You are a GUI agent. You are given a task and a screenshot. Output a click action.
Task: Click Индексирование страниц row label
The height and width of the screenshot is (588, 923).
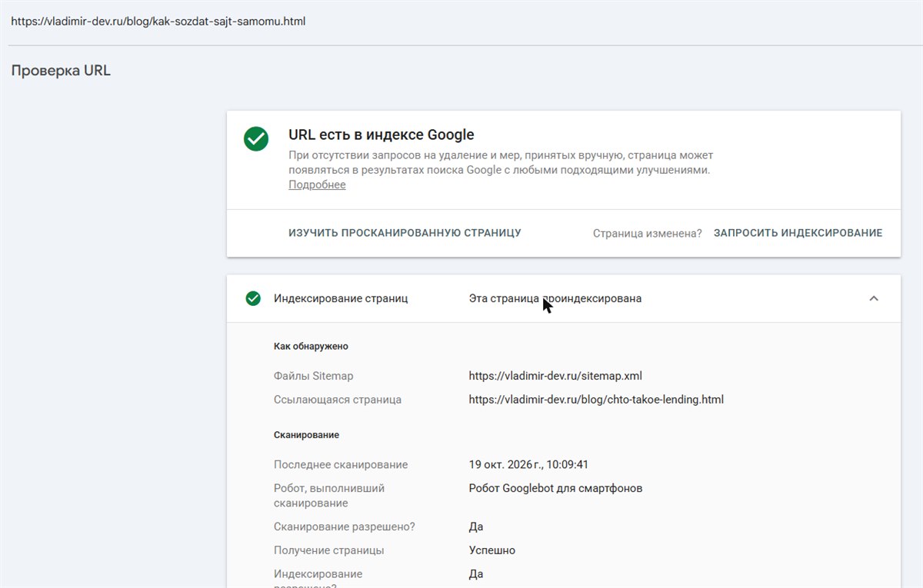coord(341,298)
